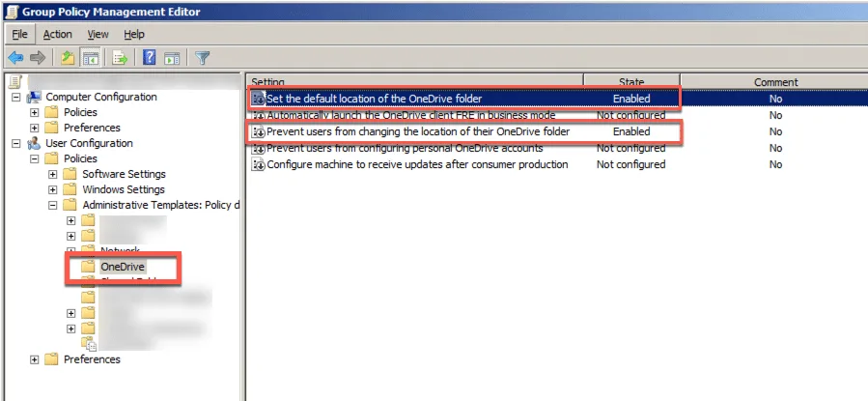868x401 pixels.
Task: Expand Policies under Computer Configuration
Action: [x=35, y=113]
